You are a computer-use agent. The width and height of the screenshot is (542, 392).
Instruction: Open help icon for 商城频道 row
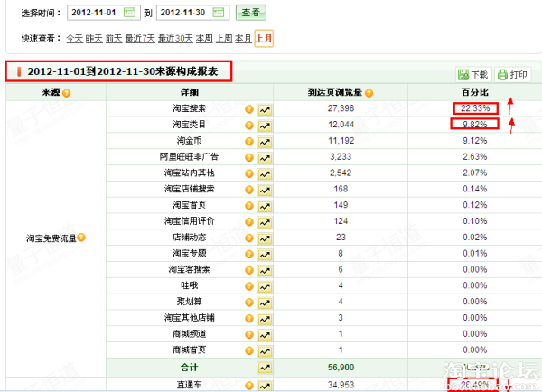tap(249, 334)
